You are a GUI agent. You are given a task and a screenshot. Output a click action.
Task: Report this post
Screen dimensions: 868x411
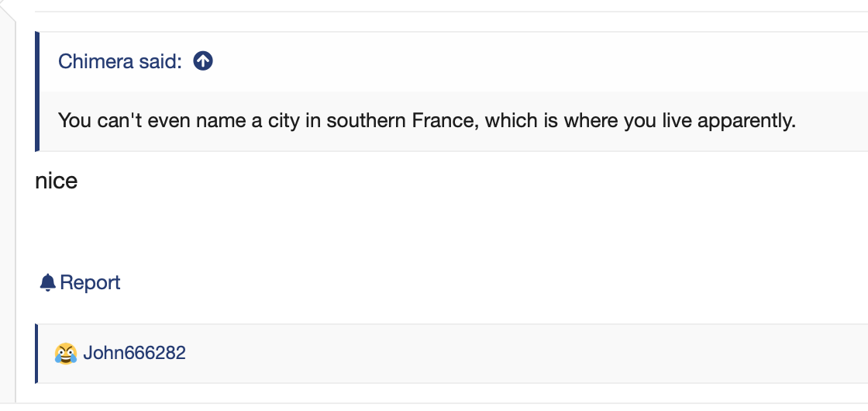click(x=80, y=282)
